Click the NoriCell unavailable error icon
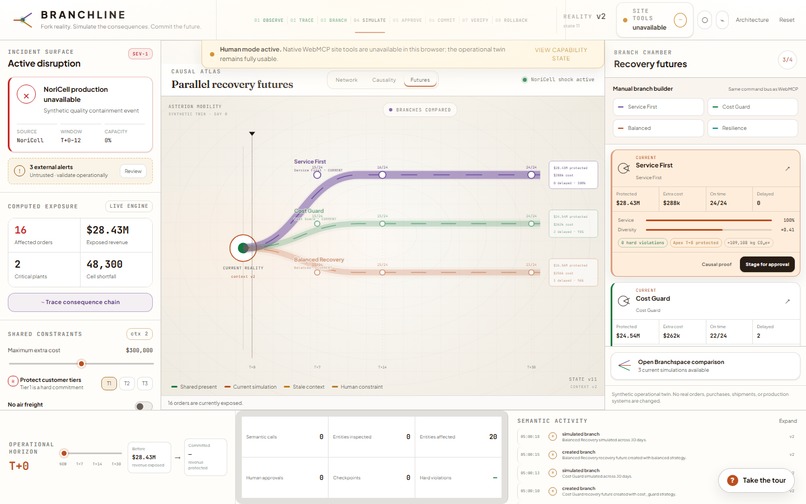 (26, 95)
